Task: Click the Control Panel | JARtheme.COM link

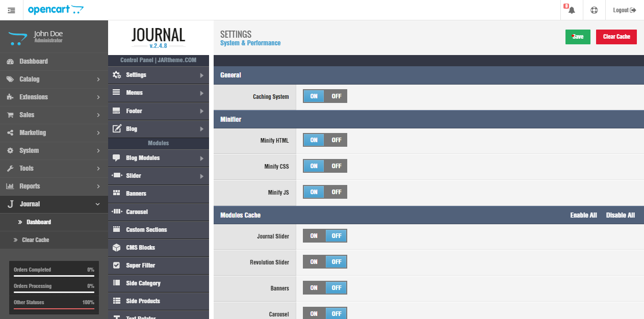Action: click(x=159, y=60)
